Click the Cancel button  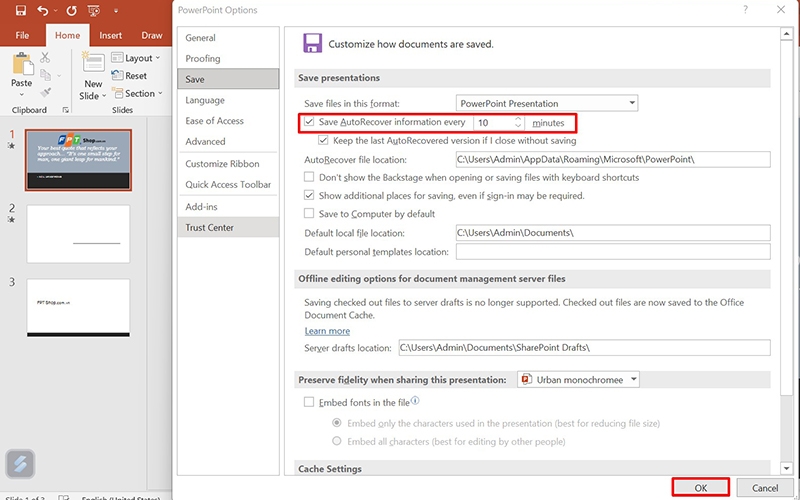pyautogui.click(x=765, y=488)
